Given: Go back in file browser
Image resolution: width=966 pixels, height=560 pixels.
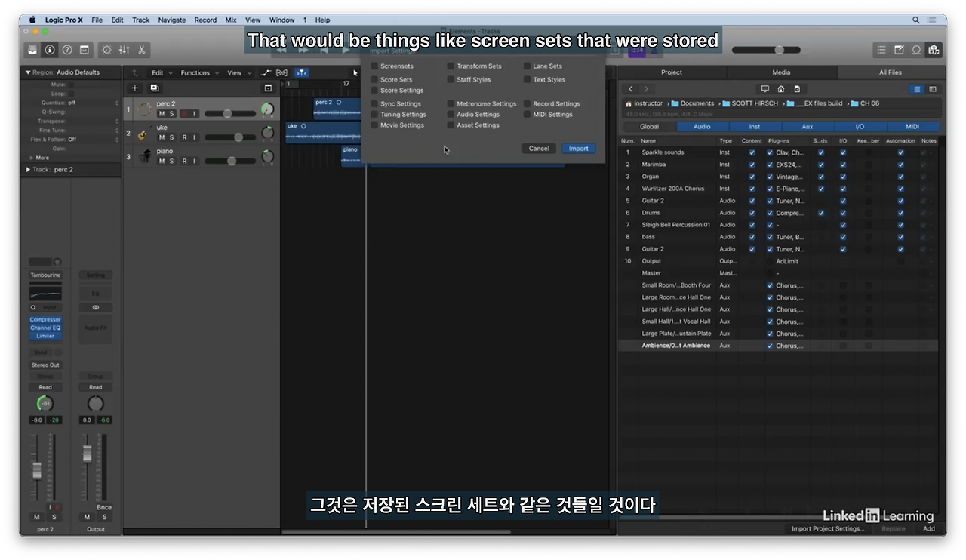Looking at the screenshot, I should [632, 89].
